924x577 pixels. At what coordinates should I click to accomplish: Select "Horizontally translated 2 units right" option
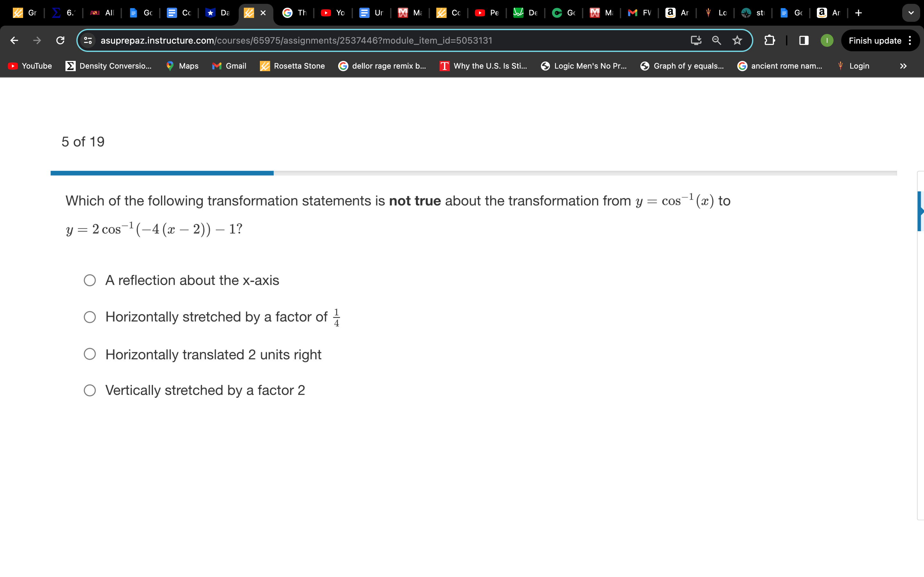[90, 354]
